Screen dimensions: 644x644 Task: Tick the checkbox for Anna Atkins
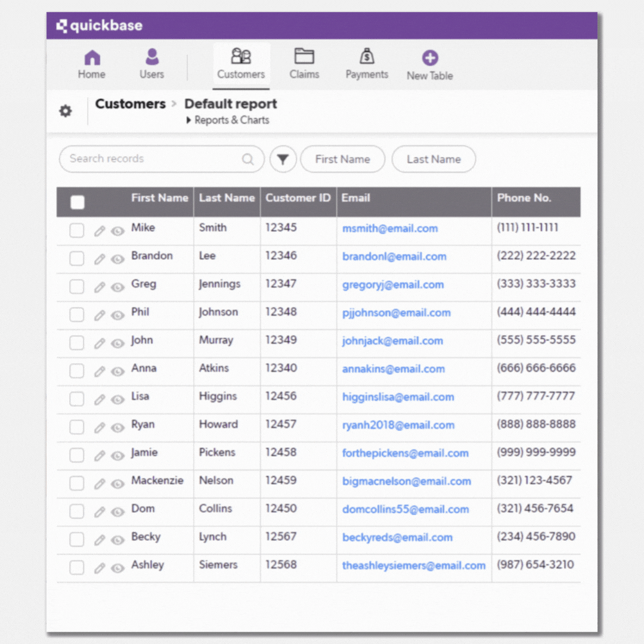click(x=77, y=371)
